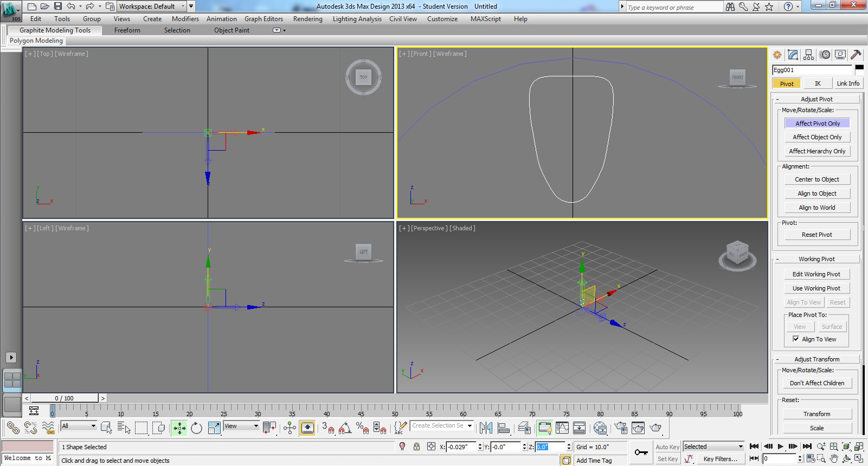Click the Pan View hand icon

(x=834, y=458)
